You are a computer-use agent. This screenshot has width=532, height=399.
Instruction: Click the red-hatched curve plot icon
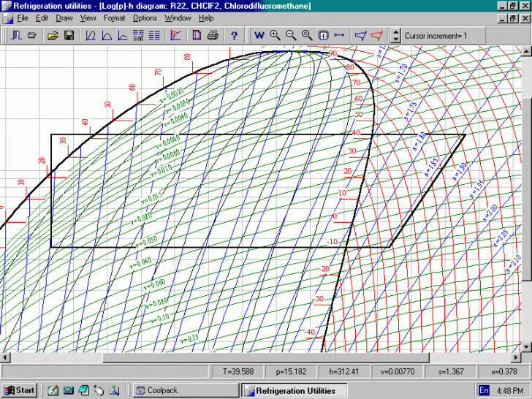[175, 35]
